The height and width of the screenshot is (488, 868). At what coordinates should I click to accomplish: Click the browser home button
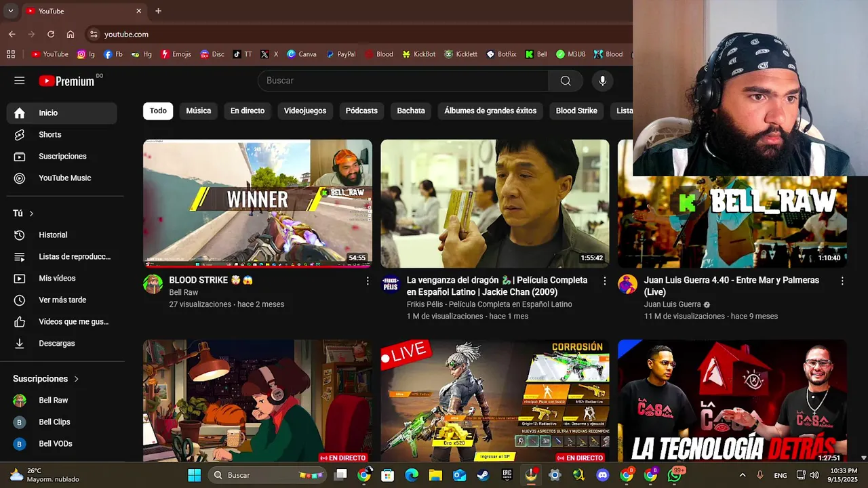tap(71, 34)
